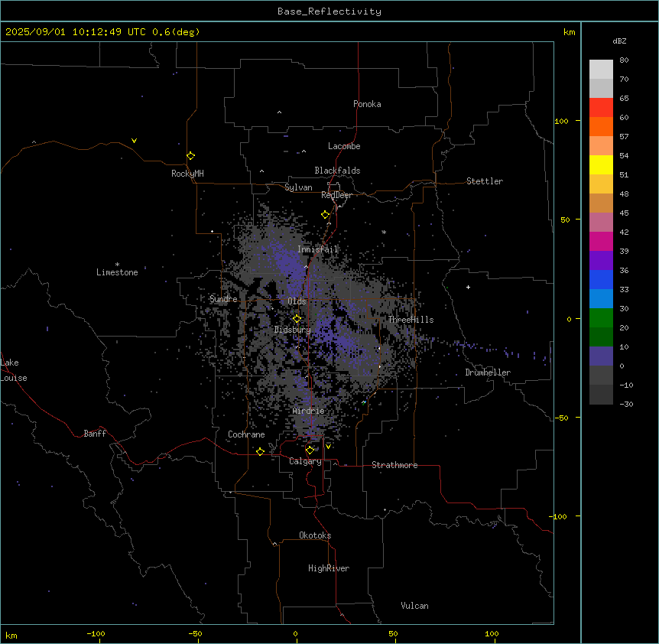Screen dimensions: 659x644
Task: Click the Okotoks label
Action: 315,535
